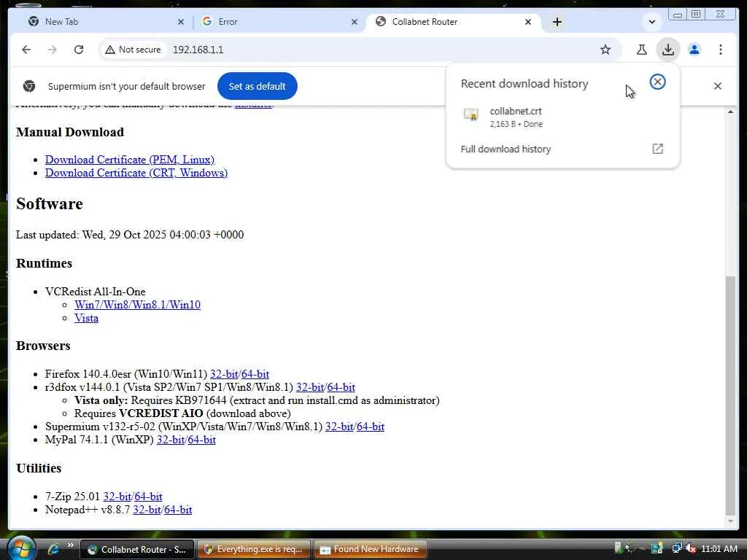
Task: Open the Chrome Labs flask icon
Action: pyautogui.click(x=642, y=50)
